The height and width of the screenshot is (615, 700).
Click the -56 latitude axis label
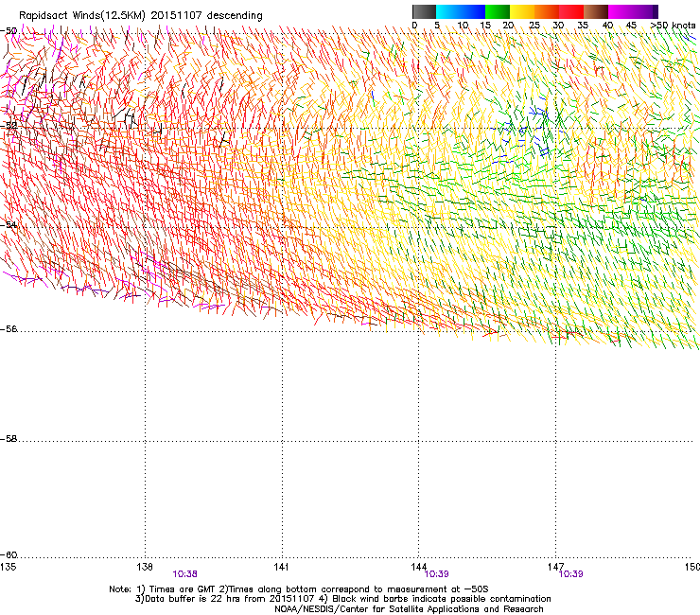click(9, 329)
